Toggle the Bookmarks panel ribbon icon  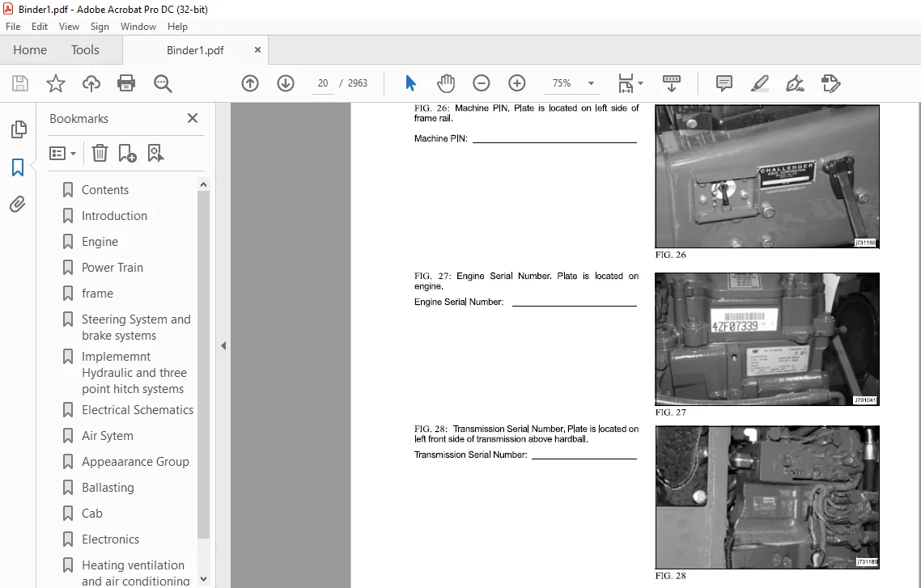18,167
